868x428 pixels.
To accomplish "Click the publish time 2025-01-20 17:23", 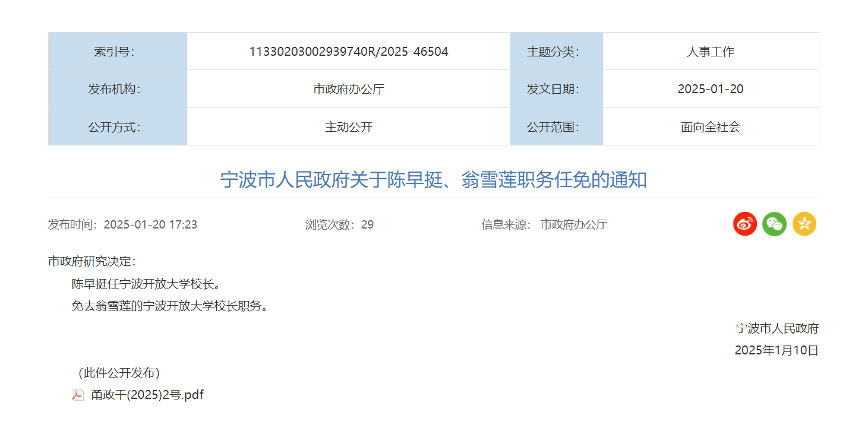I will coord(150,224).
